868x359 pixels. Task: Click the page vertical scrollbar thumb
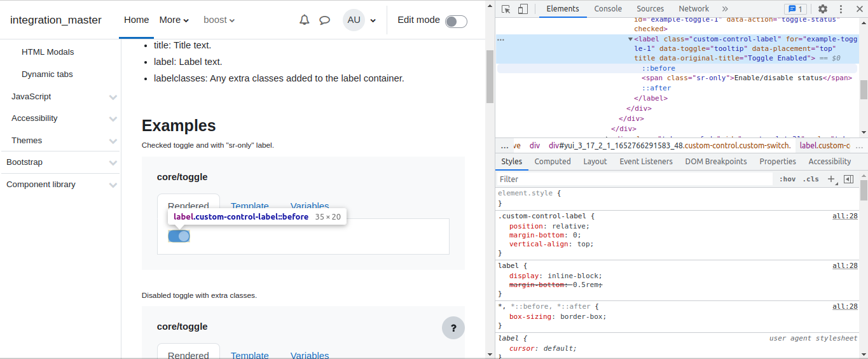pos(490,76)
